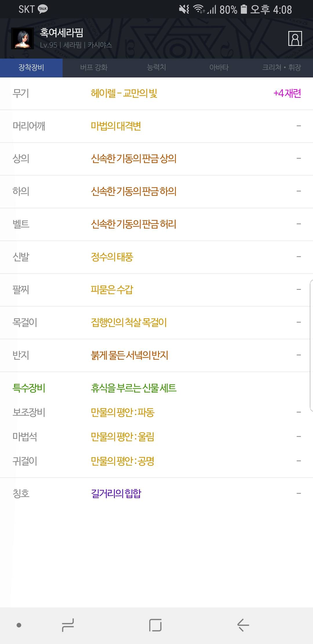The height and width of the screenshot is (644, 313).
Task: Switch to the 능력치 tab
Action: tap(156, 68)
